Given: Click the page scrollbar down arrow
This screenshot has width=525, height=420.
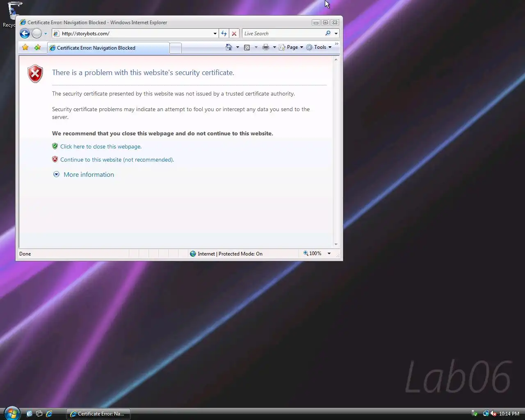Looking at the screenshot, I should [336, 244].
